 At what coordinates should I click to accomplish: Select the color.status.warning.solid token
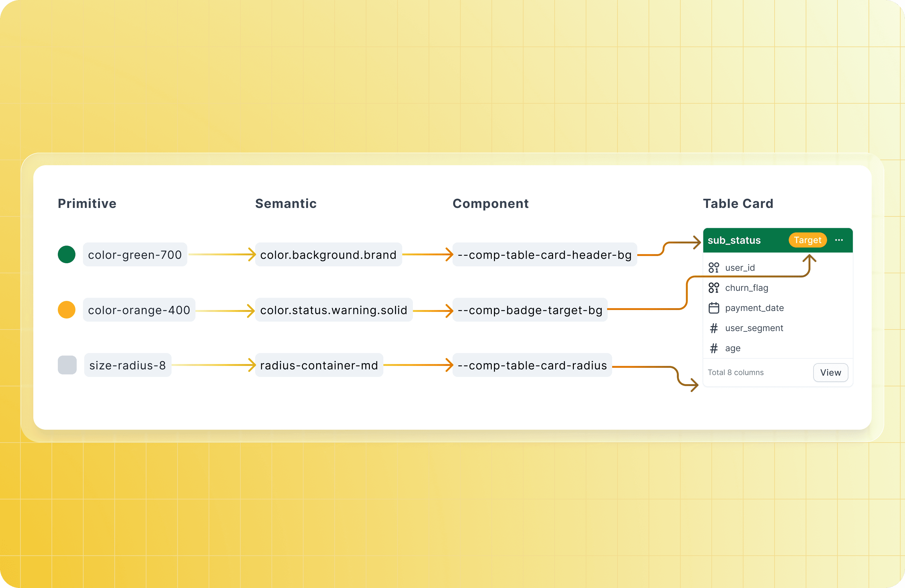tap(333, 310)
